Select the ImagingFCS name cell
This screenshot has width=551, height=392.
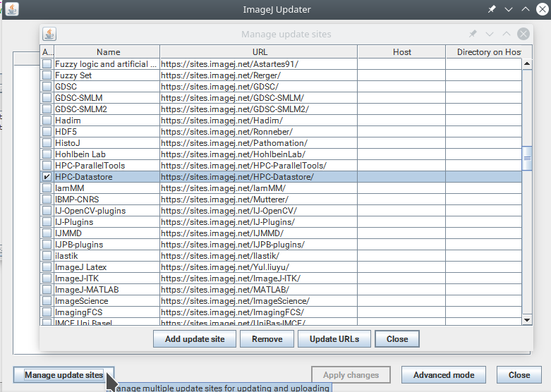[107, 312]
